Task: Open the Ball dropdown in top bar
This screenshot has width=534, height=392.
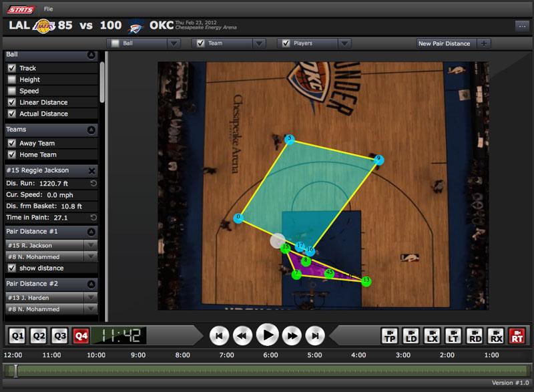Action: (174, 43)
